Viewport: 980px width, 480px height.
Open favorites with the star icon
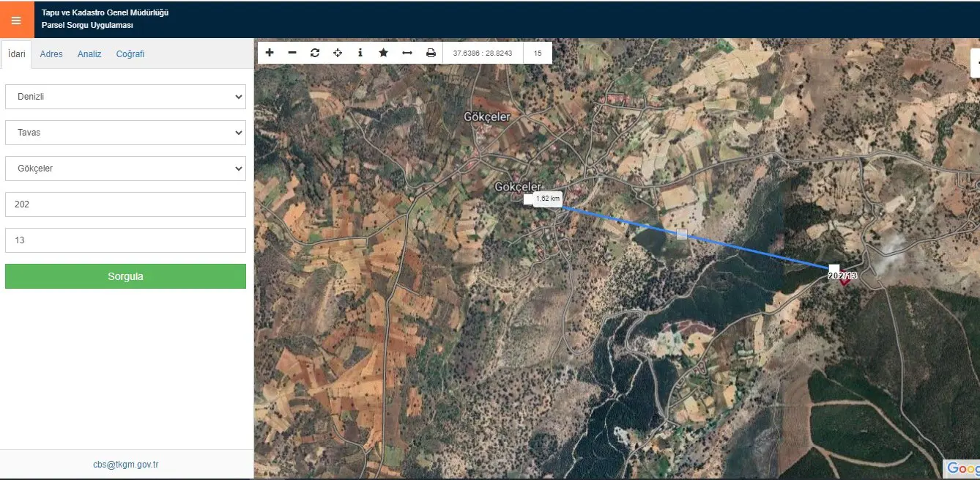[383, 53]
